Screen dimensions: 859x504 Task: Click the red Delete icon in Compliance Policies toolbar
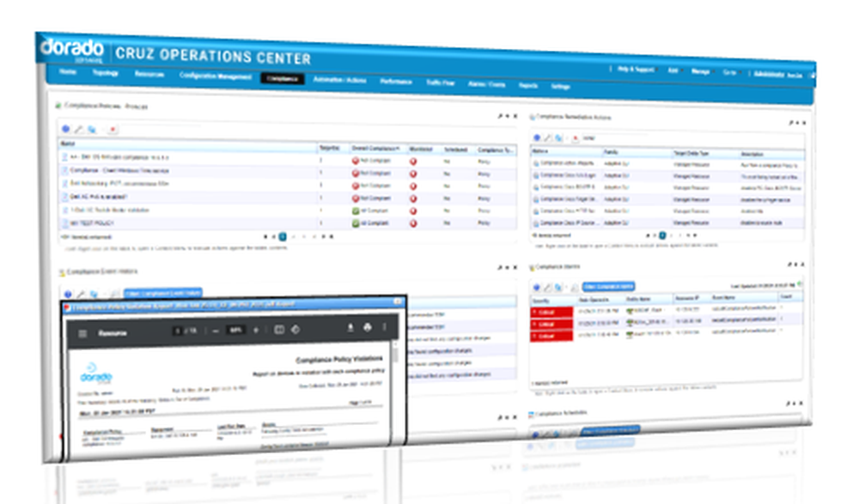click(113, 130)
